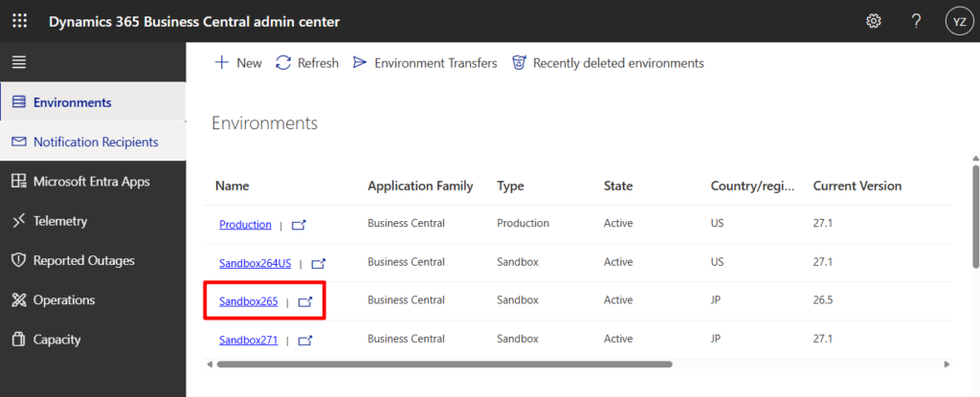Click the open icon beside Sandbox271
The height and width of the screenshot is (397, 980).
point(305,340)
